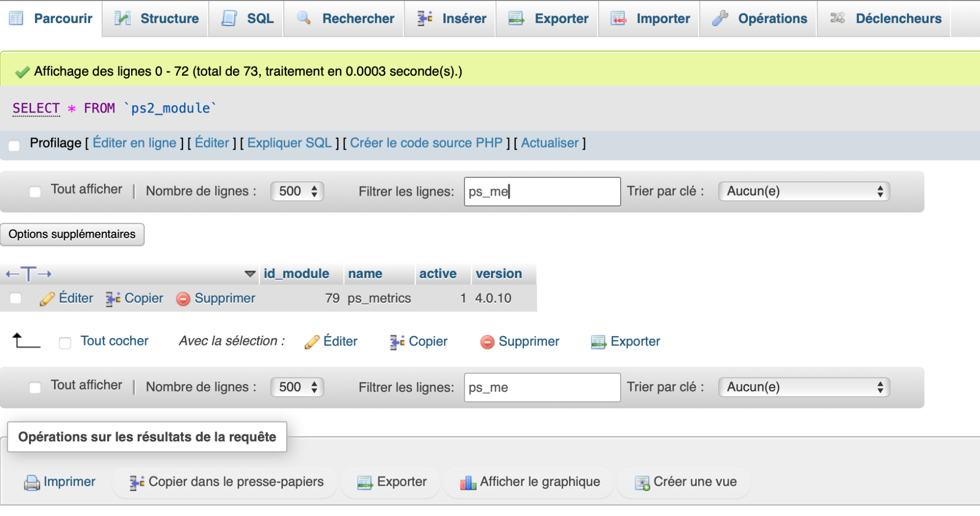Click the bar chart icon
Image resolution: width=980 pixels, height=516 pixels.
coord(468,482)
